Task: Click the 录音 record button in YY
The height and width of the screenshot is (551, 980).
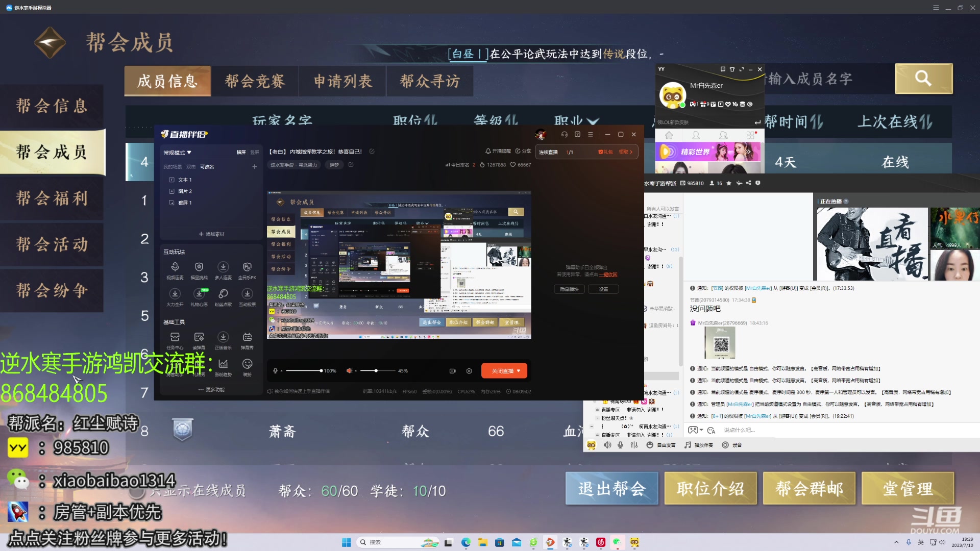Action: click(x=732, y=445)
